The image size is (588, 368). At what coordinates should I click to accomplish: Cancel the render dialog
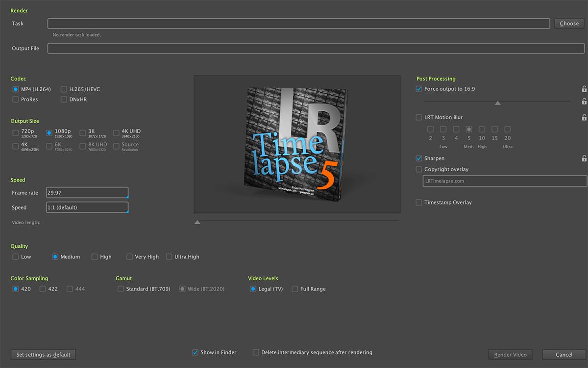click(x=564, y=355)
